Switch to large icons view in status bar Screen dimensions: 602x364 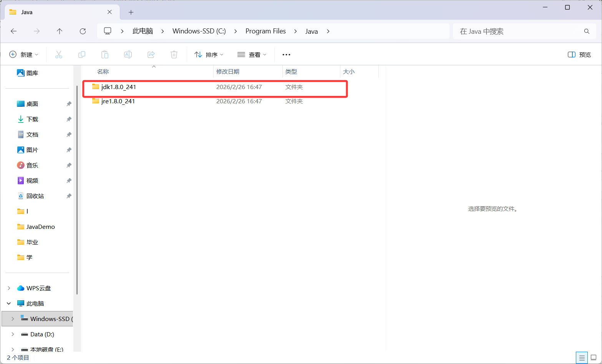coord(594,358)
